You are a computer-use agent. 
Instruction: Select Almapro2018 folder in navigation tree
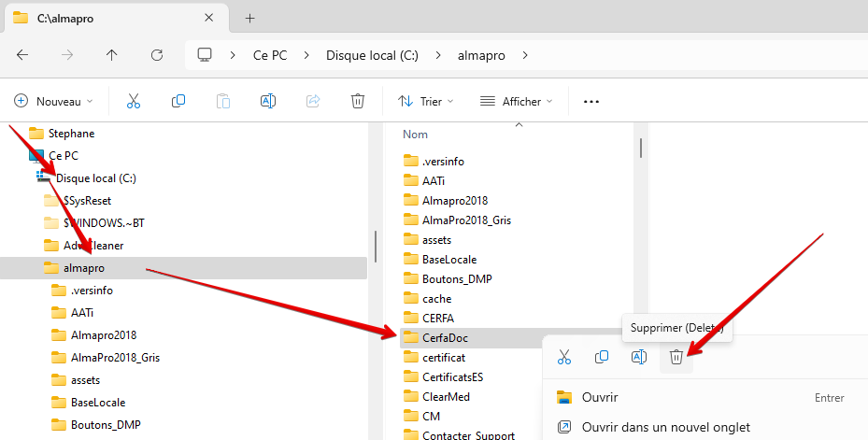(104, 335)
